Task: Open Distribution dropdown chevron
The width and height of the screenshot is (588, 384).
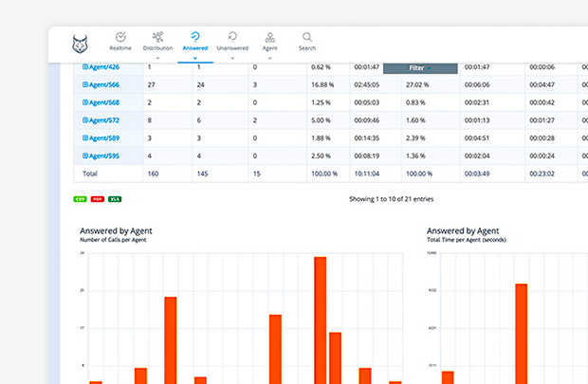Action: point(157,58)
